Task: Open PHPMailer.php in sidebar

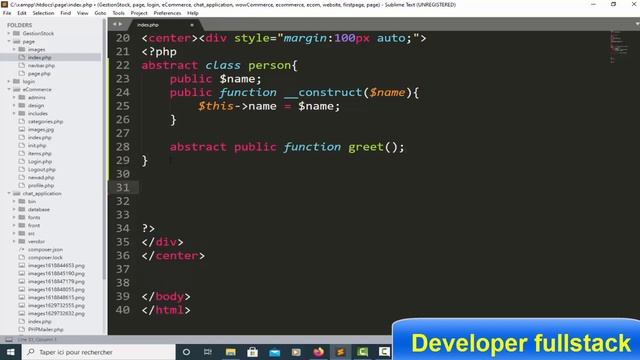Action: coord(46,329)
